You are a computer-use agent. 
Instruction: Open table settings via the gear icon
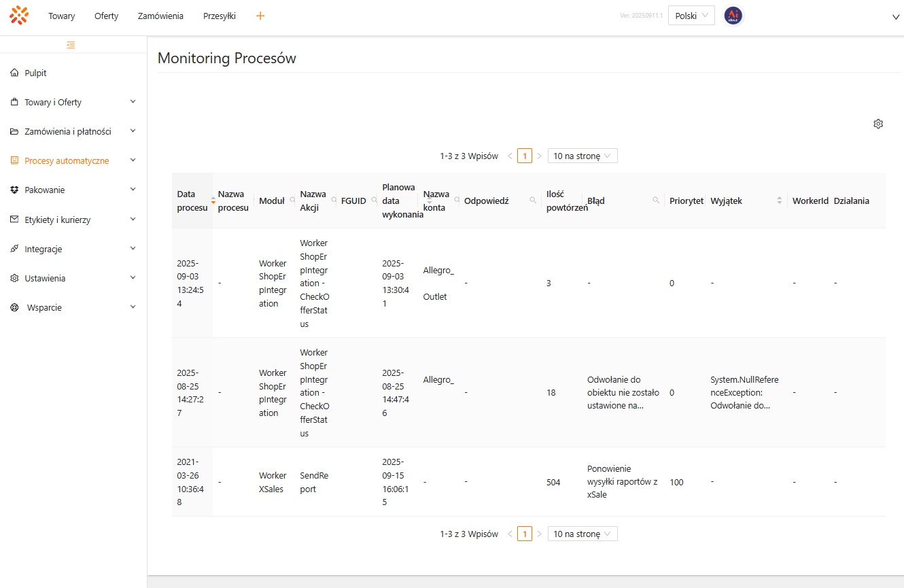tap(878, 124)
